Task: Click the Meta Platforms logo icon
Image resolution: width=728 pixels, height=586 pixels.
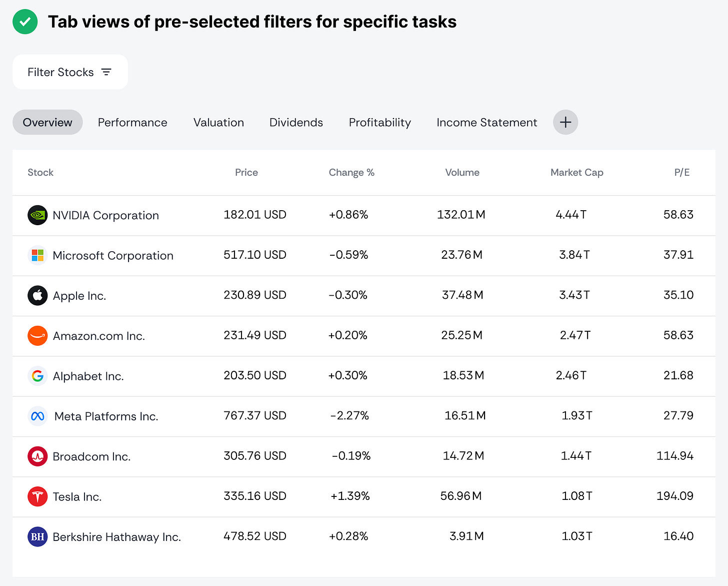Action: click(x=37, y=416)
